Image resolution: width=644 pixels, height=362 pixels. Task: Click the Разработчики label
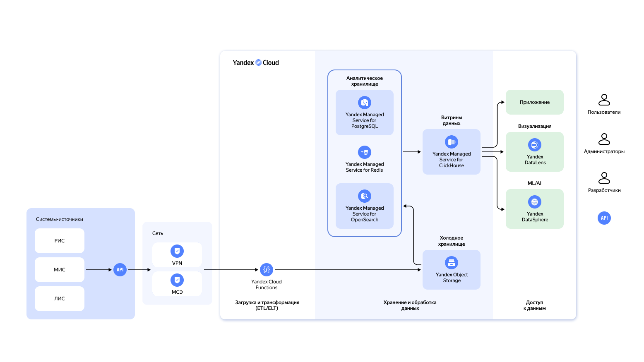tap(604, 190)
